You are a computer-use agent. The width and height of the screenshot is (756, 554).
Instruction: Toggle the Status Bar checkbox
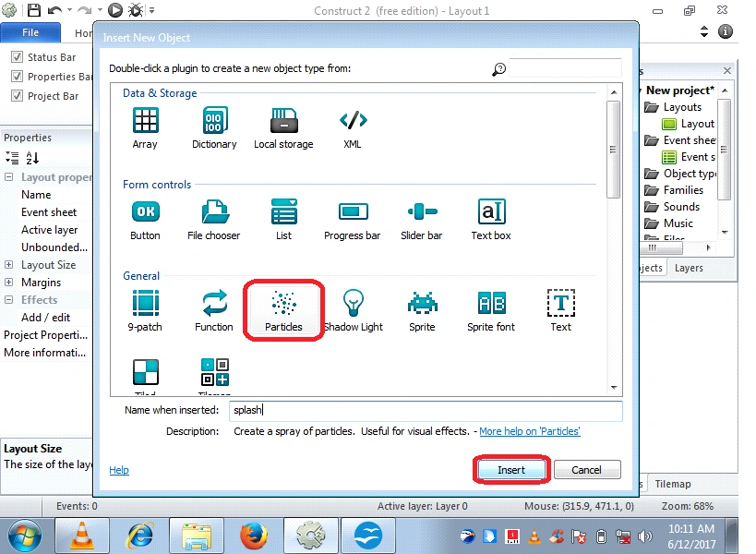coord(17,57)
